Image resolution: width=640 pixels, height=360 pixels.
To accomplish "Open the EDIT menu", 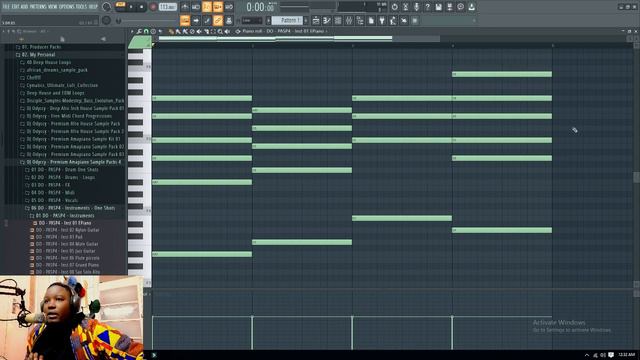I will (x=16, y=7).
